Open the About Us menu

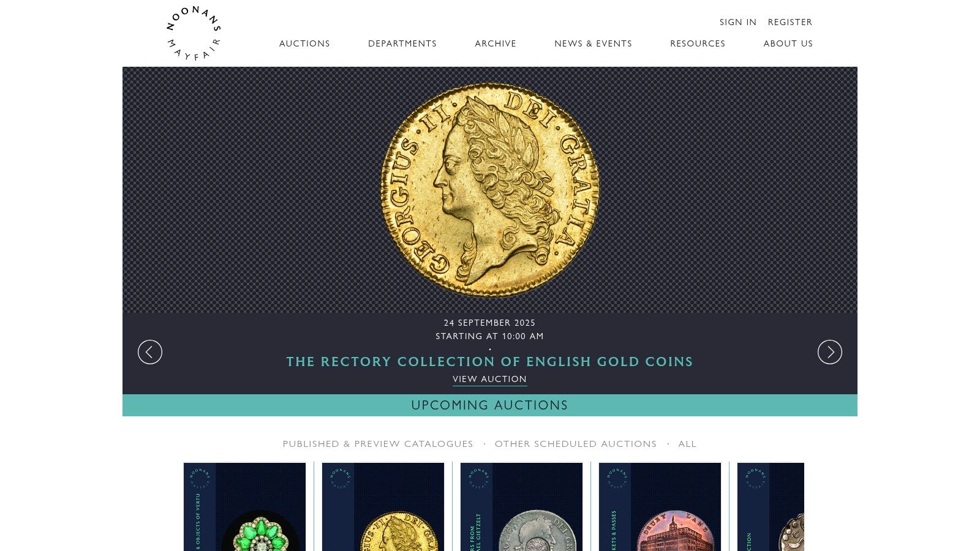point(788,43)
